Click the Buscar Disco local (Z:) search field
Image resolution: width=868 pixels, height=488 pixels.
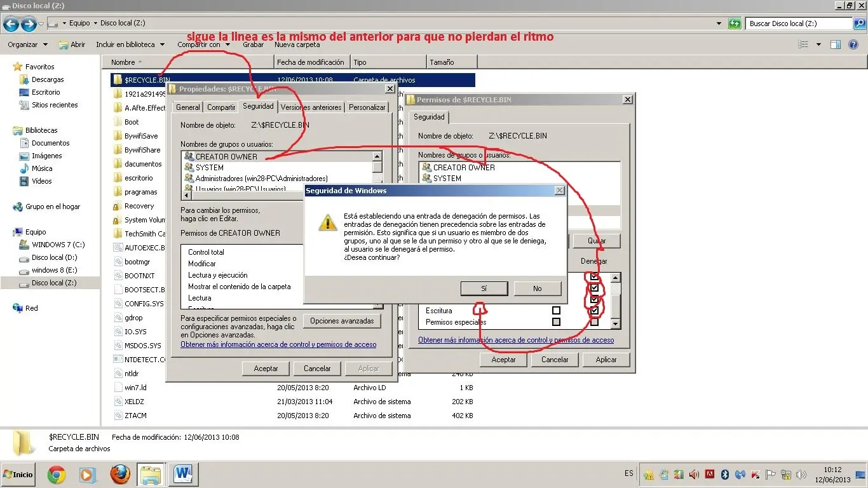click(800, 24)
